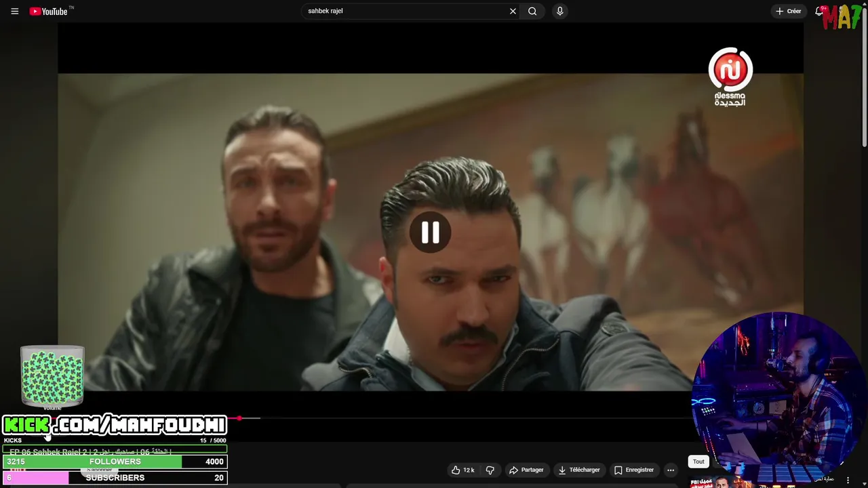
Task: Click the pause indicator on the video
Action: 430,232
